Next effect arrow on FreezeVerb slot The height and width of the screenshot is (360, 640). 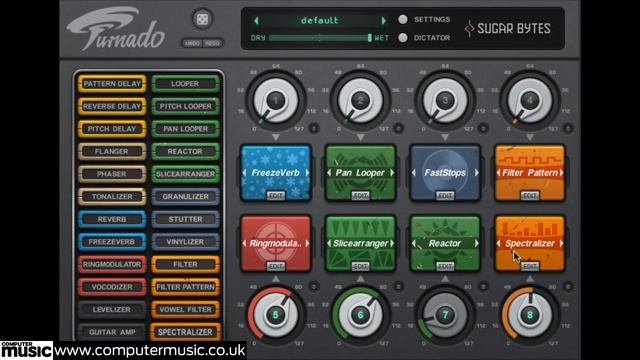click(x=307, y=173)
